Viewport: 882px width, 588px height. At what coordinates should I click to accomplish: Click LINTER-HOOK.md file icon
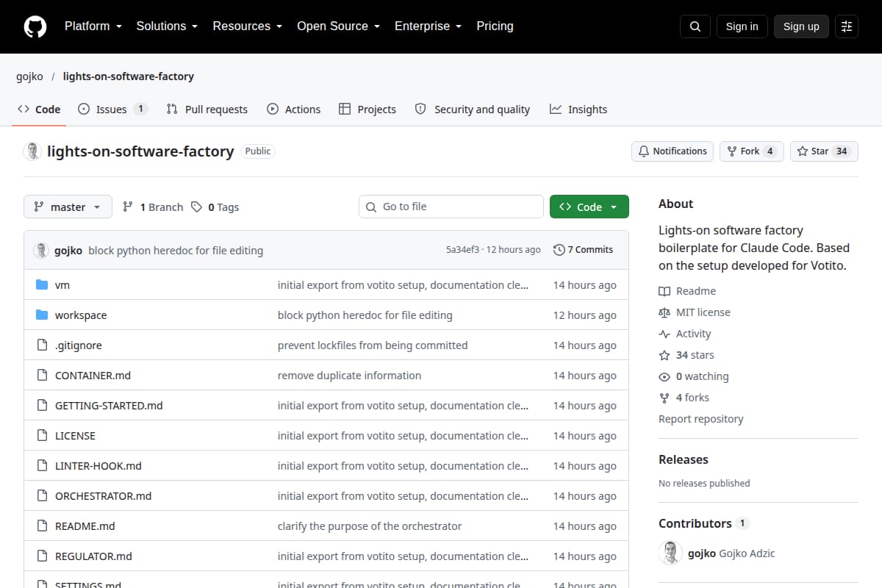42,466
